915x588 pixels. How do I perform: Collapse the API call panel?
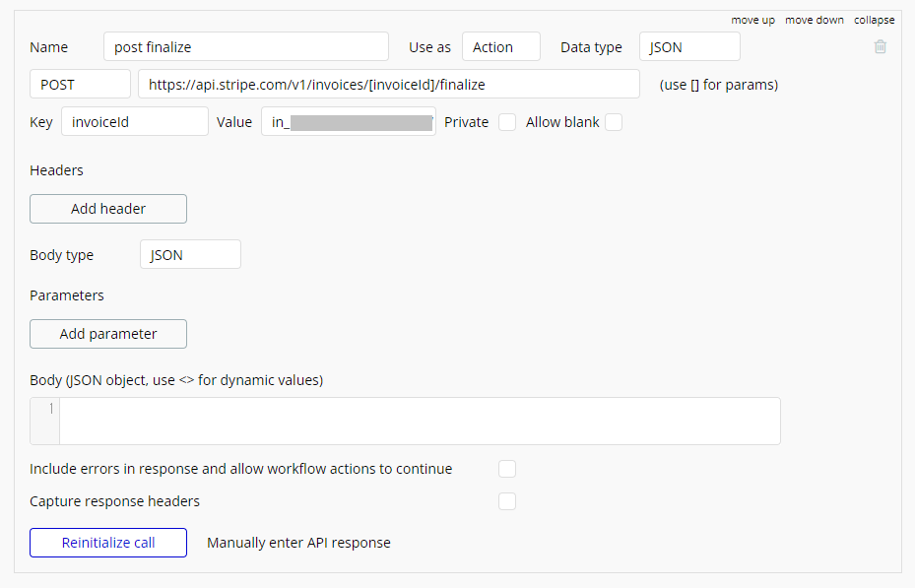[x=874, y=20]
